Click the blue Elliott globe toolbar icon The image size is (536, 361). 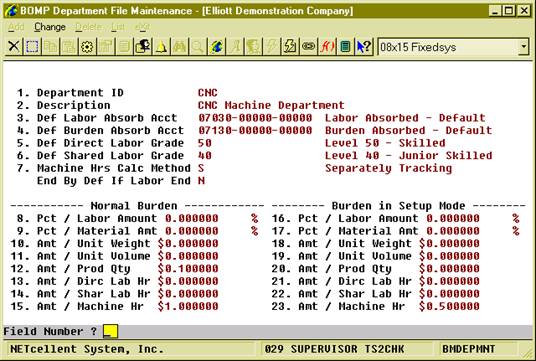(x=216, y=46)
